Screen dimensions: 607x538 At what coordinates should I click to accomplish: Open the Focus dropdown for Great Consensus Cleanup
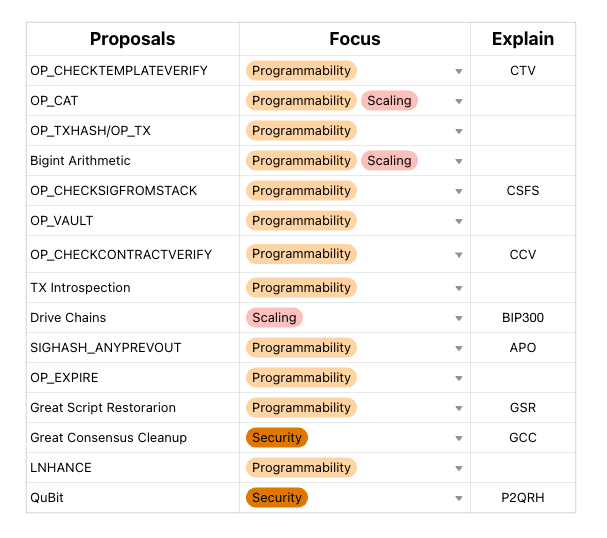[459, 438]
